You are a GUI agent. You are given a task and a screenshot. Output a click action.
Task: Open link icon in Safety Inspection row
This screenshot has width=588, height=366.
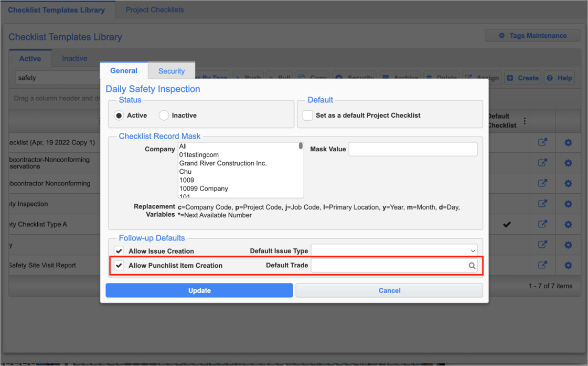point(542,203)
